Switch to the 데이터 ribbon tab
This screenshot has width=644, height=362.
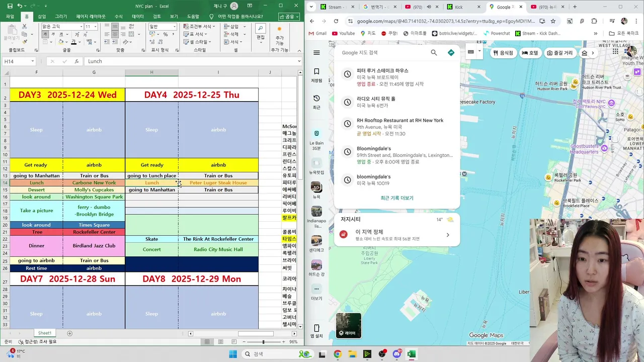138,17
